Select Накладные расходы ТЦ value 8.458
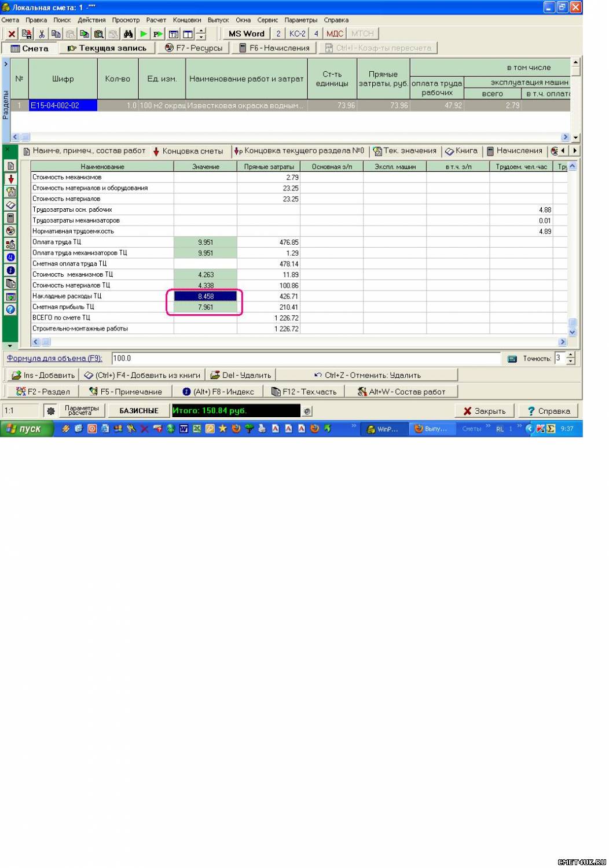609x868 pixels. tap(206, 296)
